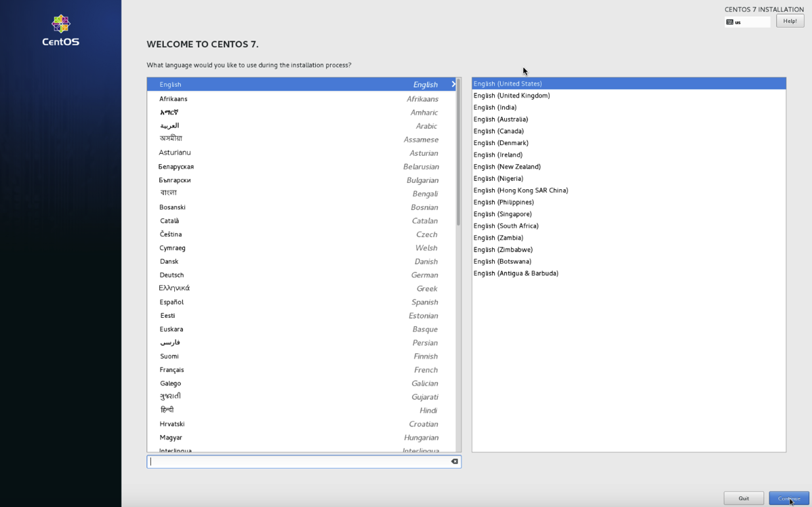Select English (United States) locale
Image resolution: width=812 pixels, height=507 pixels.
pyautogui.click(x=629, y=83)
